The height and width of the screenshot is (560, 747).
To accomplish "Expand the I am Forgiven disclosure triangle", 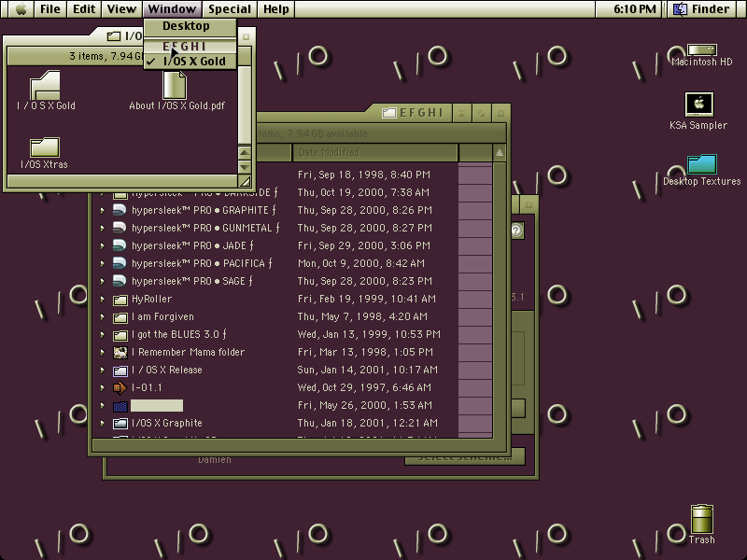I will tap(102, 316).
